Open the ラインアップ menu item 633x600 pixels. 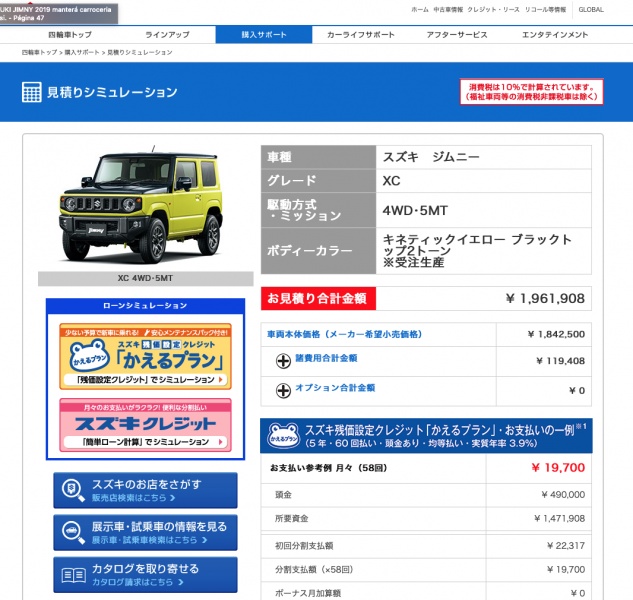click(168, 35)
